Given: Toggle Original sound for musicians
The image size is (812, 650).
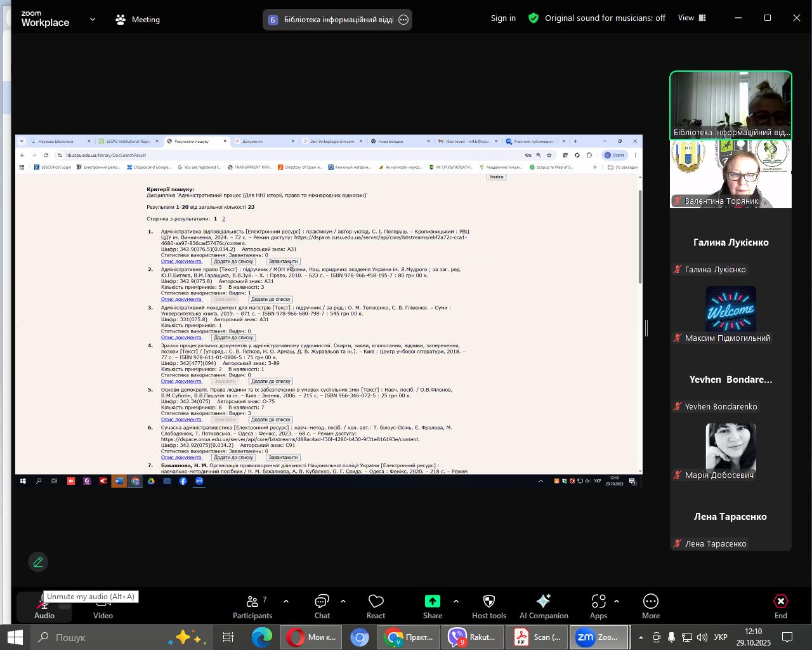Looking at the screenshot, I should (x=597, y=18).
